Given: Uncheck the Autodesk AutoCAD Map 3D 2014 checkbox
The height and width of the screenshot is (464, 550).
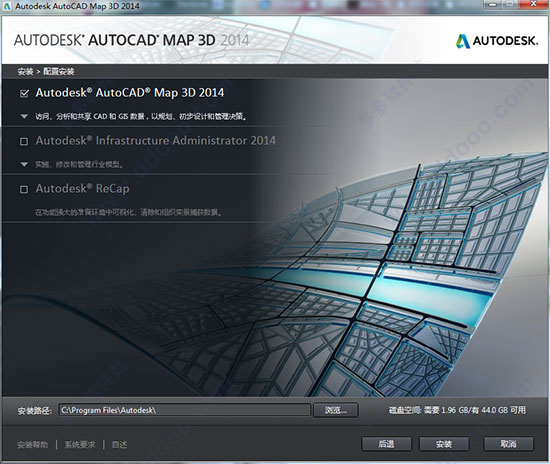Looking at the screenshot, I should (x=24, y=94).
